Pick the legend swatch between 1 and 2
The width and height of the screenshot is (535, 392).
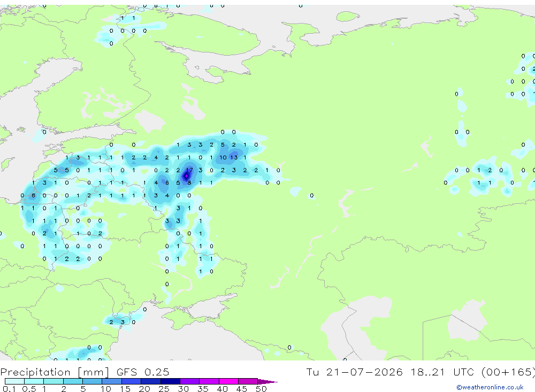coord(53,381)
